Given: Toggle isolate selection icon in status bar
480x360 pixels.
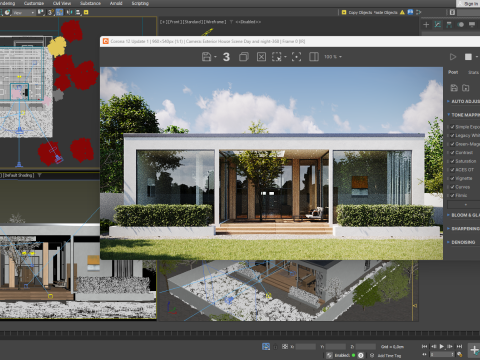Looking at the screenshot, I should coord(266,347).
